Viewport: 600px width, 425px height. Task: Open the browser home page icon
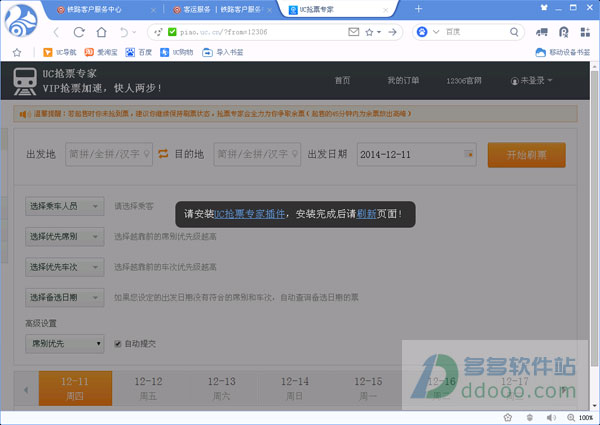pos(101,32)
